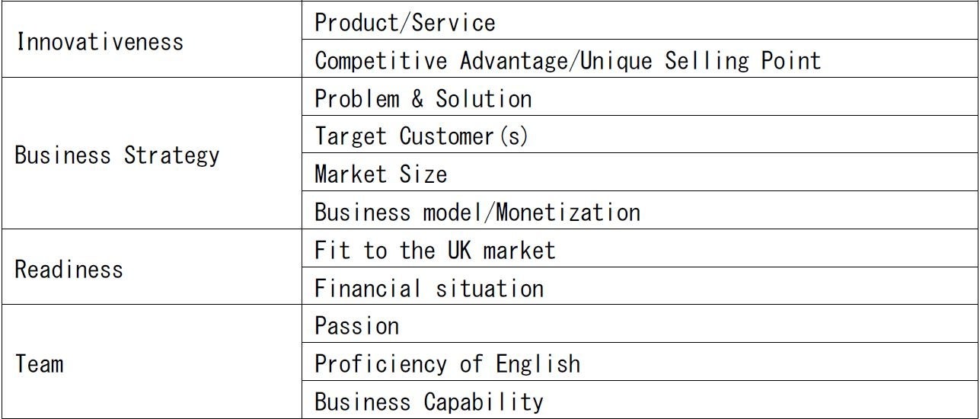Select the Target Customer(s) cell
The height and width of the screenshot is (419, 980).
420,136
